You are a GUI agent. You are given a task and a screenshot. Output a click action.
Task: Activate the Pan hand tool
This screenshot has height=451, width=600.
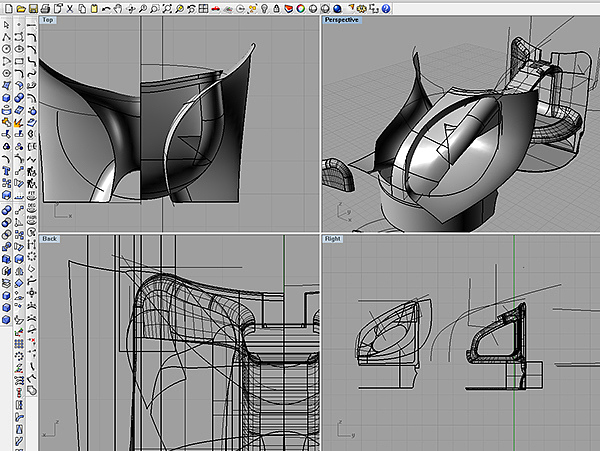point(118,8)
